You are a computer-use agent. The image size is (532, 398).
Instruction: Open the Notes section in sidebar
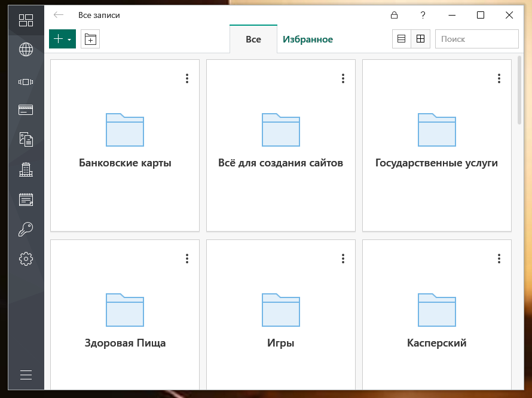tap(26, 199)
